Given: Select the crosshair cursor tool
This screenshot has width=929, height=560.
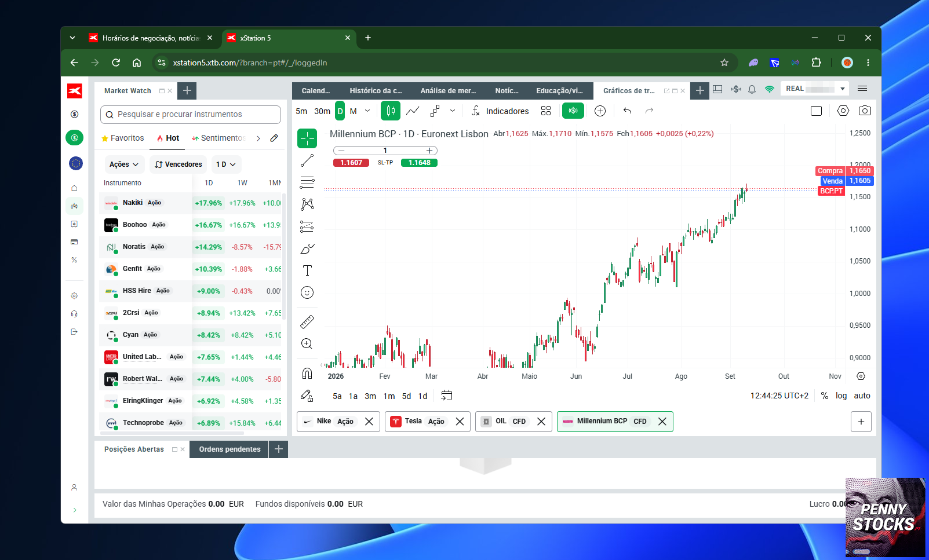Looking at the screenshot, I should (307, 138).
